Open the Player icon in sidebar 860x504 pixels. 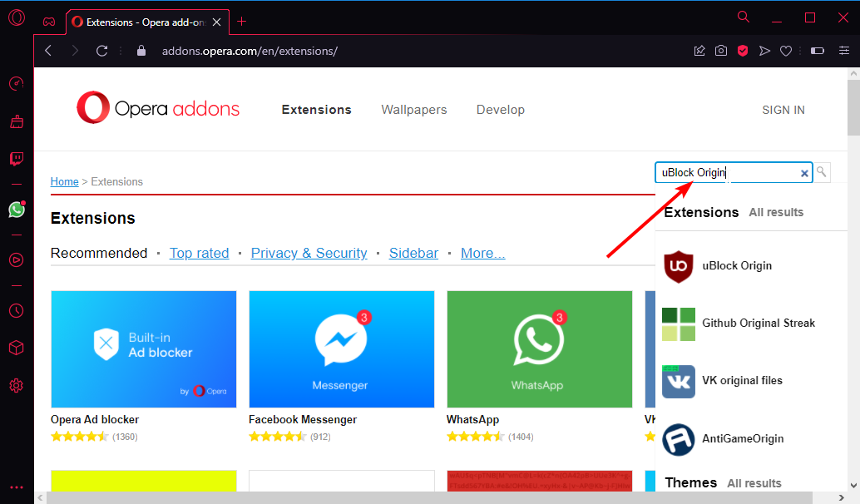pos(17,260)
